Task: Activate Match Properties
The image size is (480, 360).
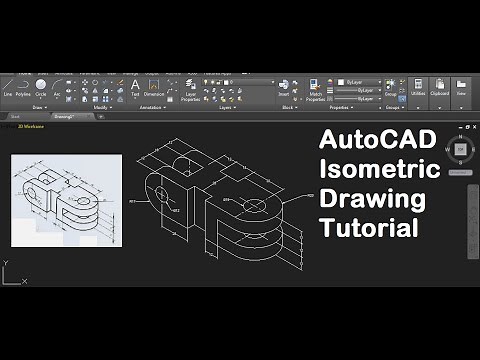Action: pos(315,90)
